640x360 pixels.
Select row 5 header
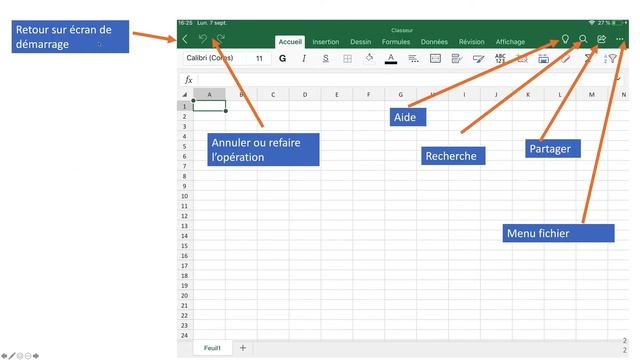[x=184, y=146]
